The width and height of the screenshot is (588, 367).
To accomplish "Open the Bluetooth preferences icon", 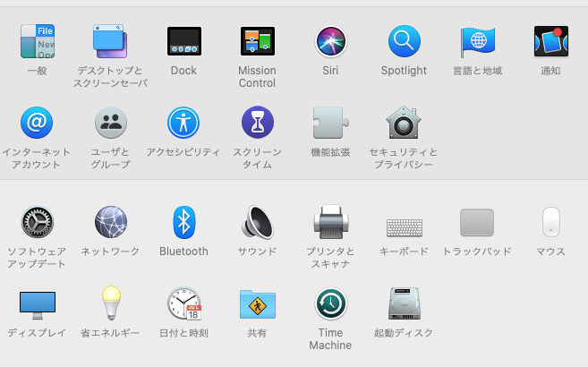I will click(184, 222).
